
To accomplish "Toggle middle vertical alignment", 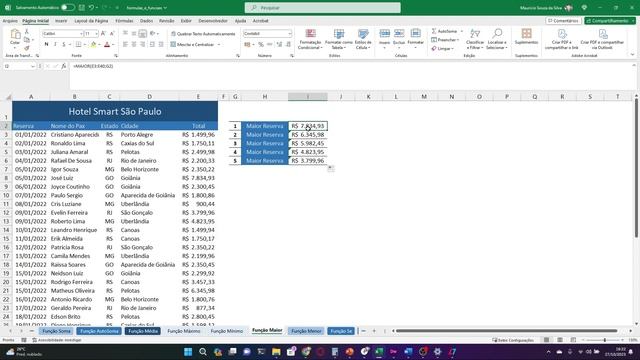I will point(134,33).
